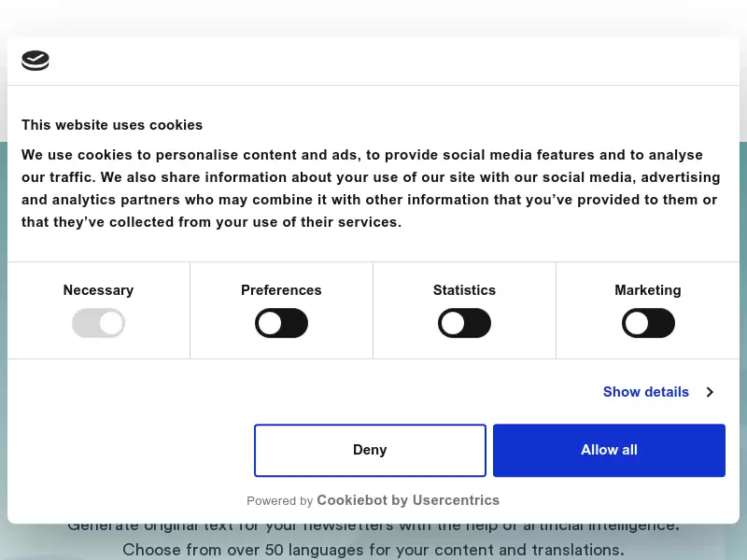Open the Cookiebot by Usercentrics link

click(408, 500)
